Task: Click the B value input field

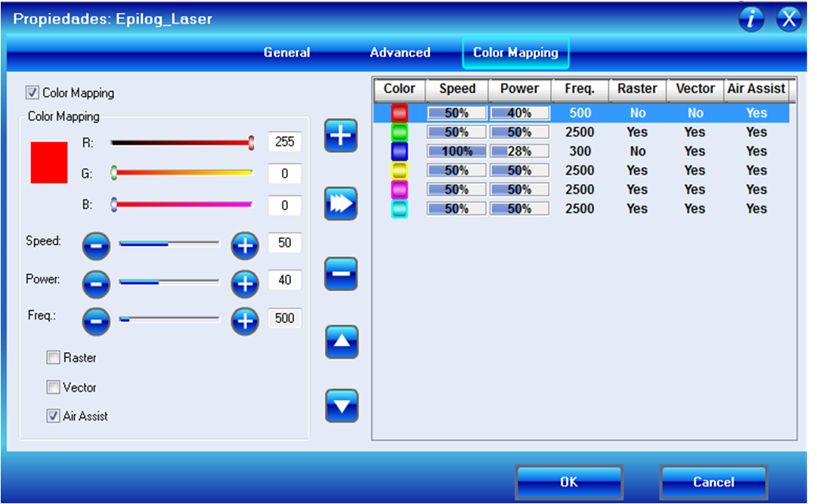Action: click(x=284, y=206)
